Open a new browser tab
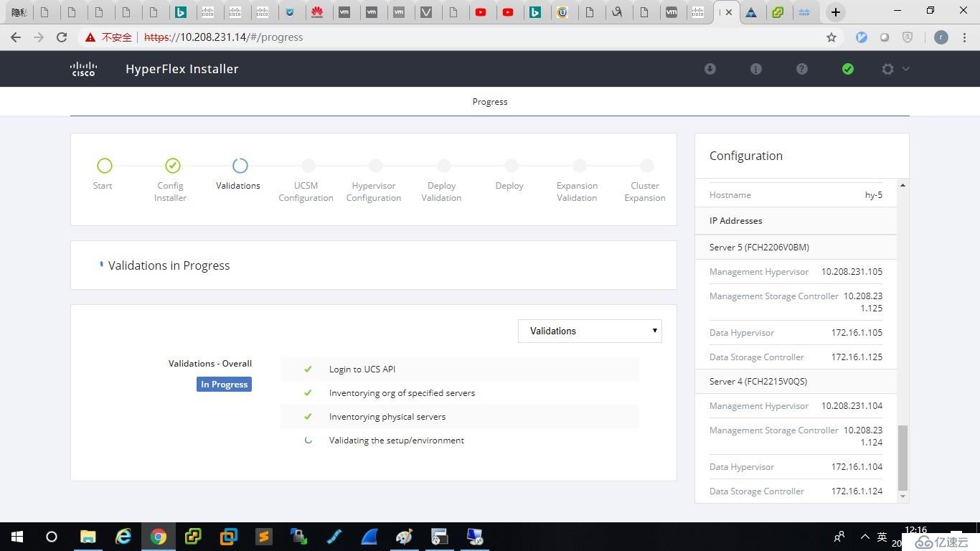 point(835,12)
